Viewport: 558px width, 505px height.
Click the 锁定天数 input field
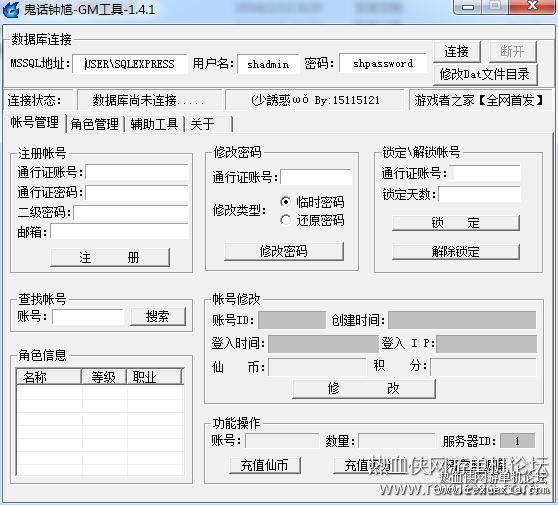(479, 194)
